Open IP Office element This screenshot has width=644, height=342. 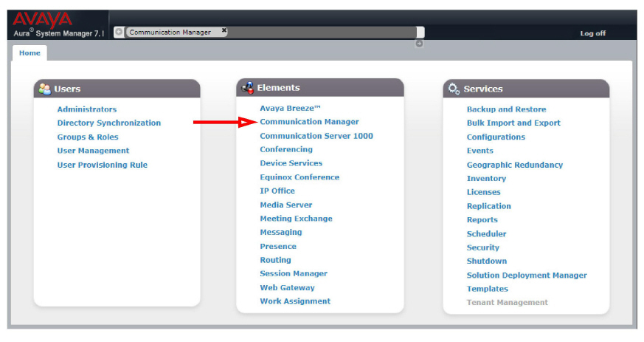pyautogui.click(x=277, y=191)
